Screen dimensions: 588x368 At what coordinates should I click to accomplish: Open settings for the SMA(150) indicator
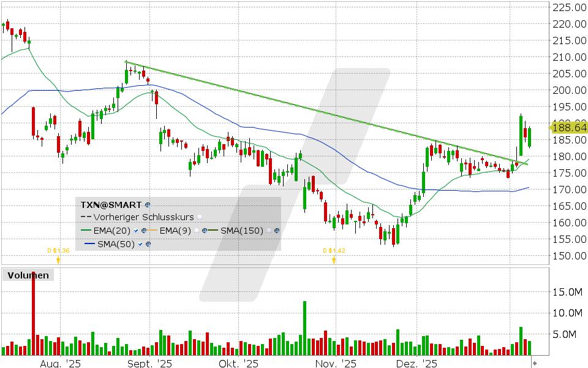click(x=276, y=231)
